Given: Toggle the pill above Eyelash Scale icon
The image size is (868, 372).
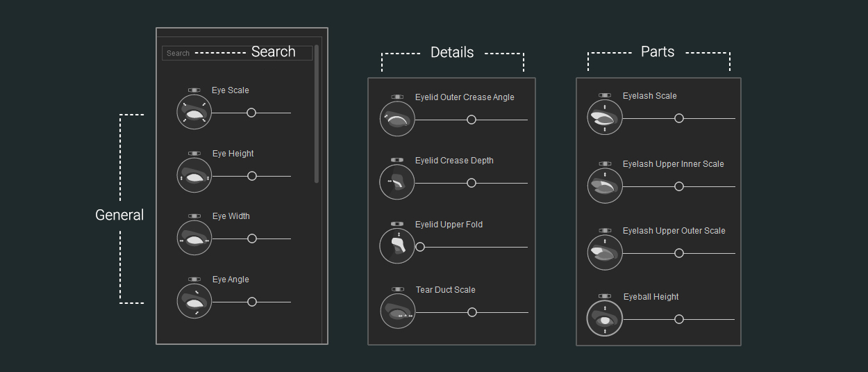Looking at the screenshot, I should (605, 95).
